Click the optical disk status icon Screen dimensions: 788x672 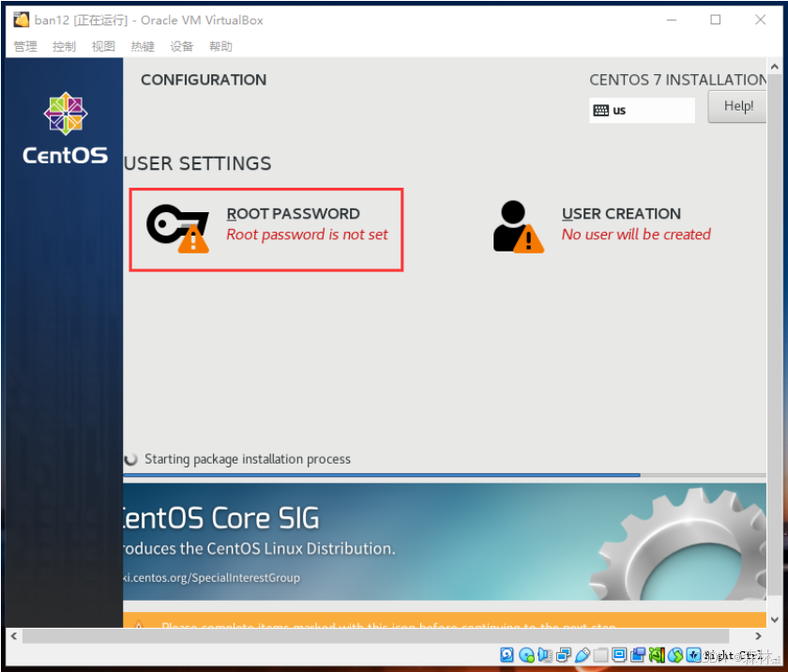pyautogui.click(x=526, y=655)
